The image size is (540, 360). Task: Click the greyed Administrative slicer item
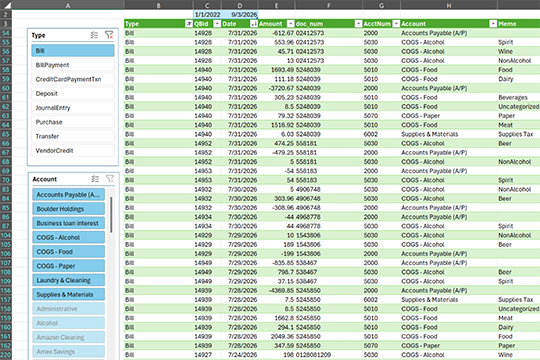click(69, 309)
